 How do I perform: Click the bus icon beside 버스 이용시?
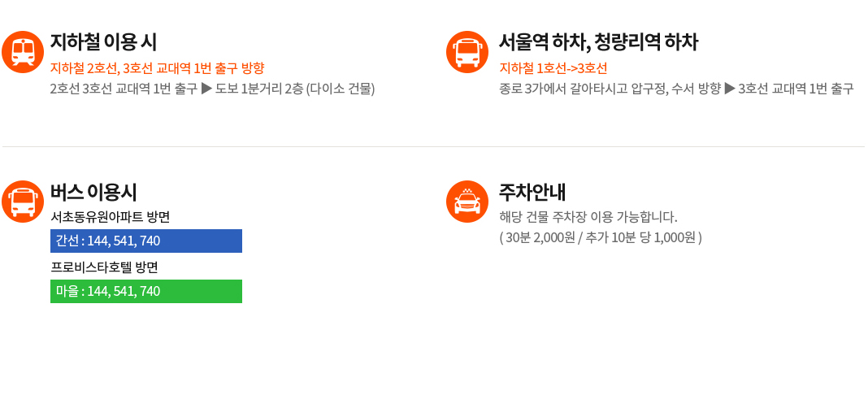click(x=23, y=202)
